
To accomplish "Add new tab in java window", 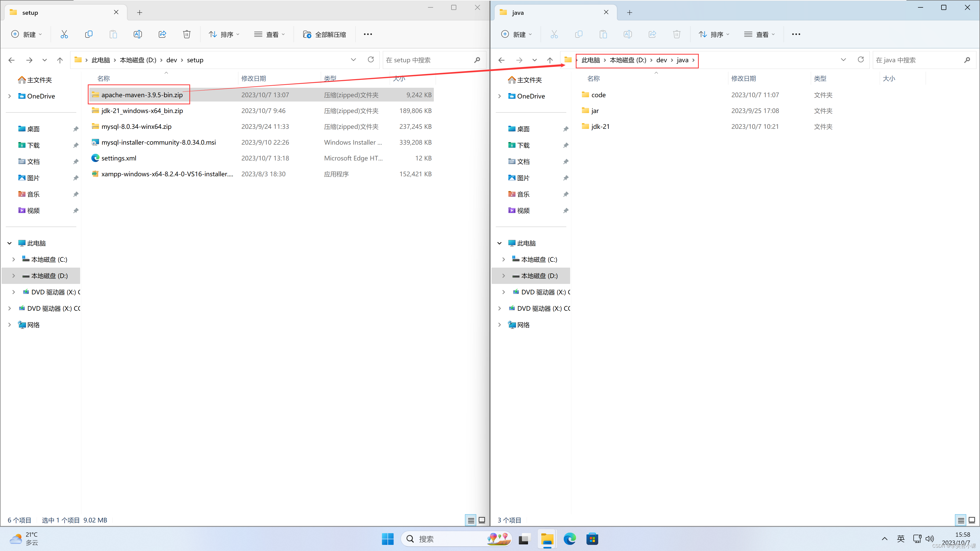I will [630, 12].
